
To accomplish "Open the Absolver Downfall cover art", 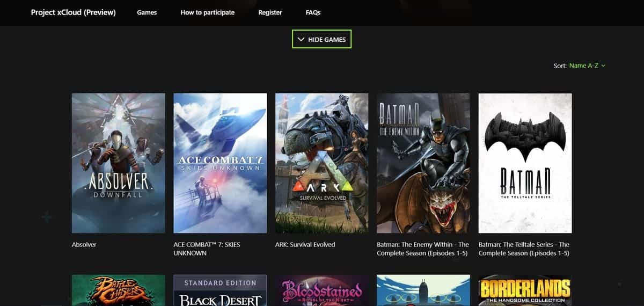I will 119,163.
